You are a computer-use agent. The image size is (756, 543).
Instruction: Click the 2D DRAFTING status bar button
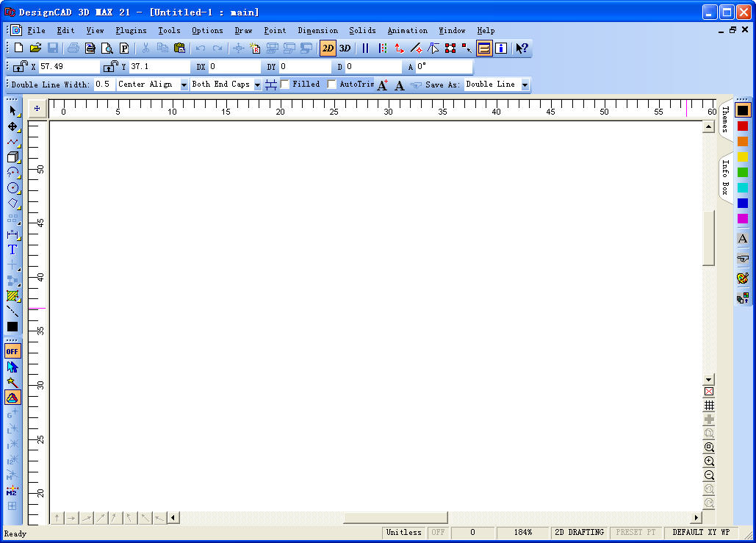[579, 532]
